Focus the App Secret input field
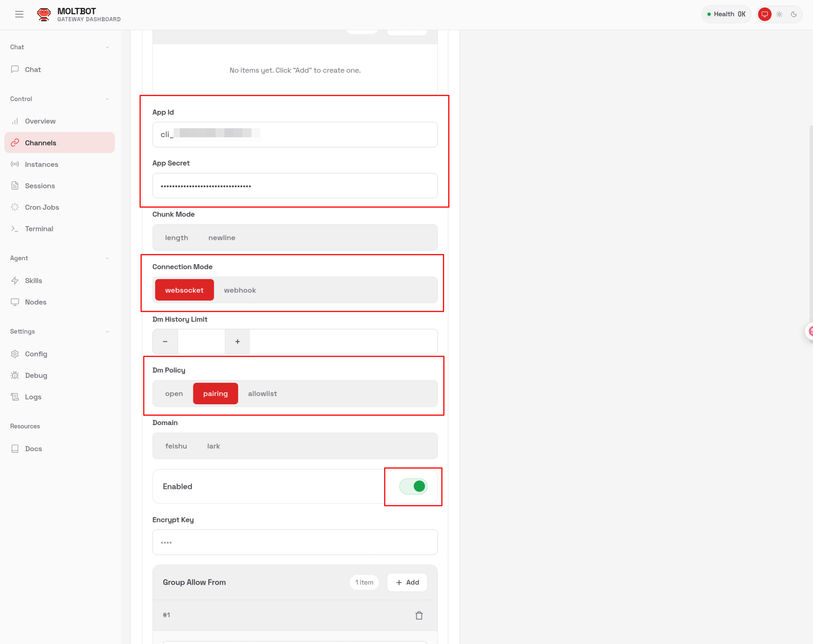The image size is (813, 644). click(295, 186)
